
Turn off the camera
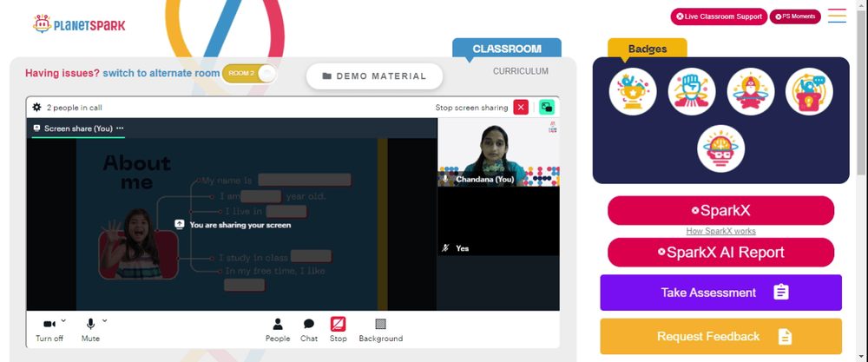point(49,330)
